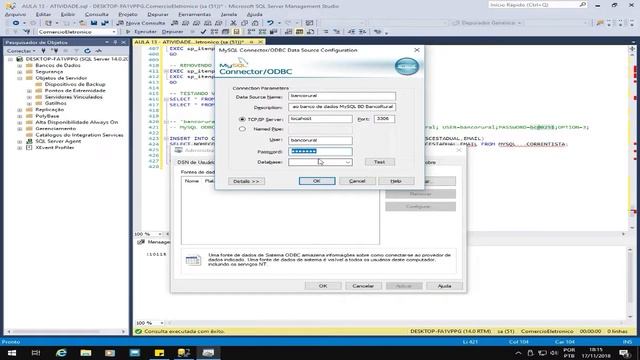Open the Conectar dropdown in Object Explorer
Image resolution: width=640 pixels, height=360 pixels.
click(20, 51)
